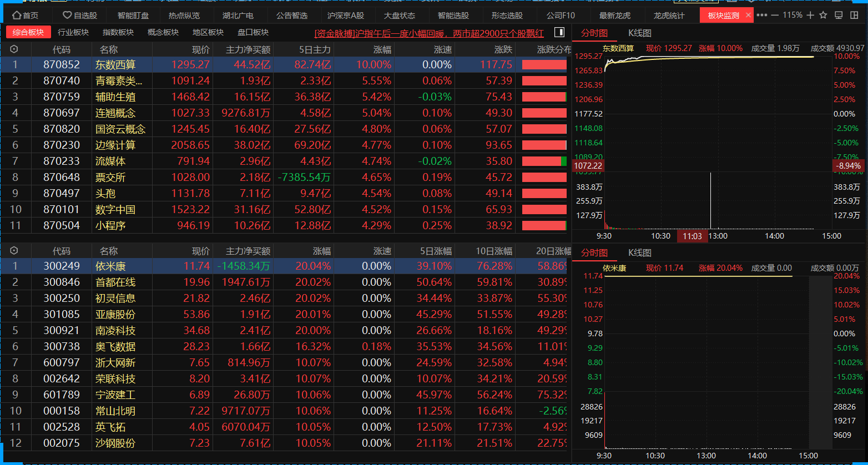Select the 概念板块 category

[x=163, y=32]
